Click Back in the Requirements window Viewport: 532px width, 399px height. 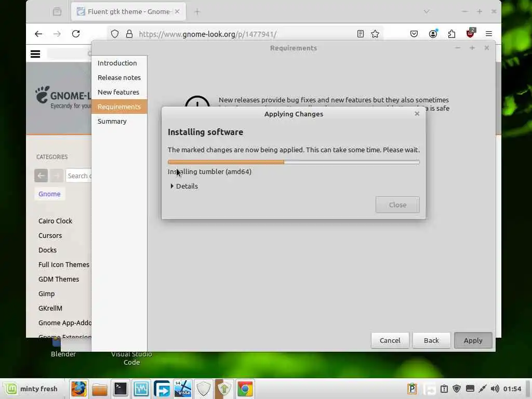tap(431, 340)
